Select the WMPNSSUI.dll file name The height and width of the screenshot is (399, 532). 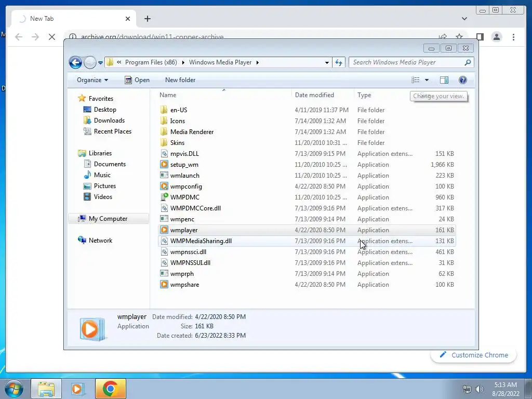(190, 262)
